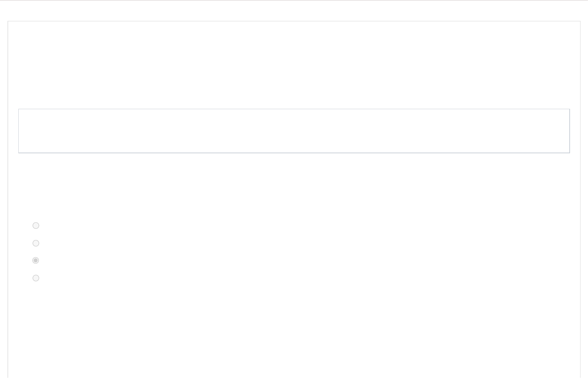Click the currently selected third radio button
588x378 pixels.
pyautogui.click(x=36, y=261)
